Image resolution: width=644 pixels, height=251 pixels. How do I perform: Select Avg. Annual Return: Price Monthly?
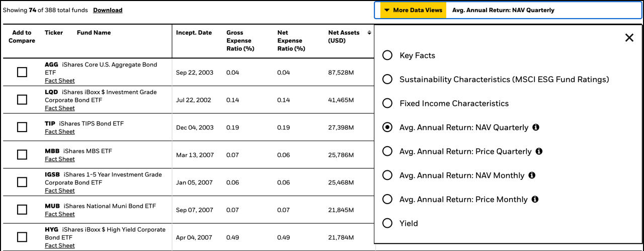tap(387, 199)
